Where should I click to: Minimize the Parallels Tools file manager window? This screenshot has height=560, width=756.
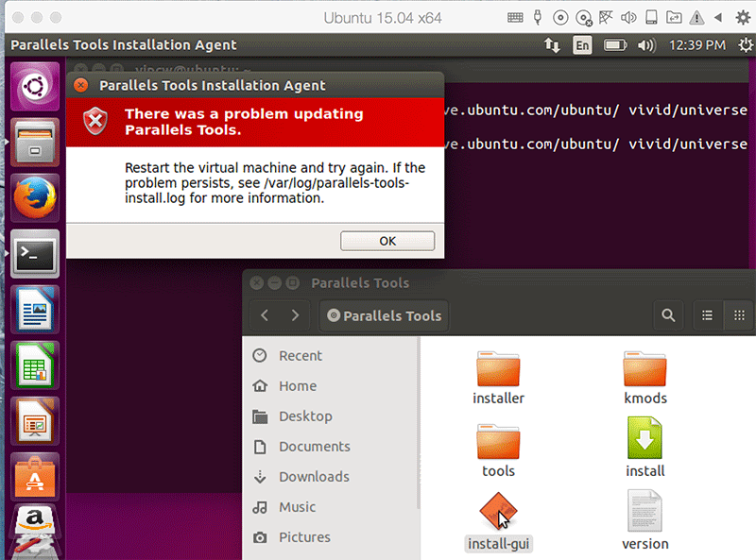click(x=275, y=283)
